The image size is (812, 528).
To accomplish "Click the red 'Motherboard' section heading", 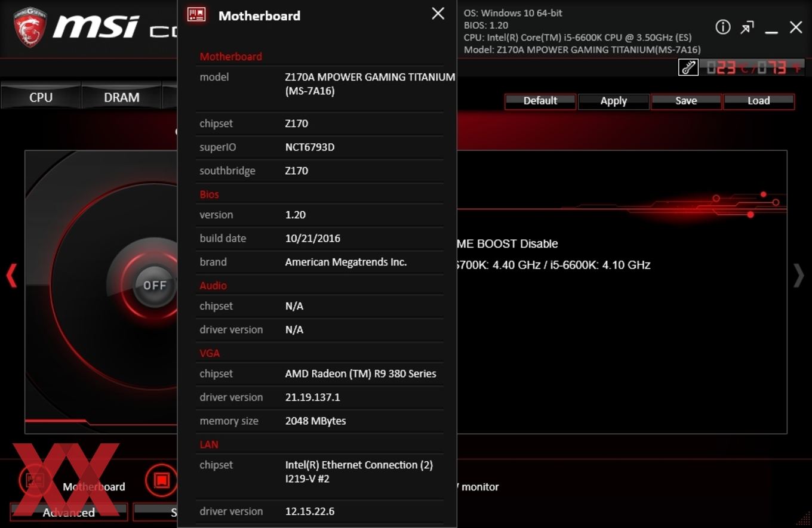I will pos(230,57).
